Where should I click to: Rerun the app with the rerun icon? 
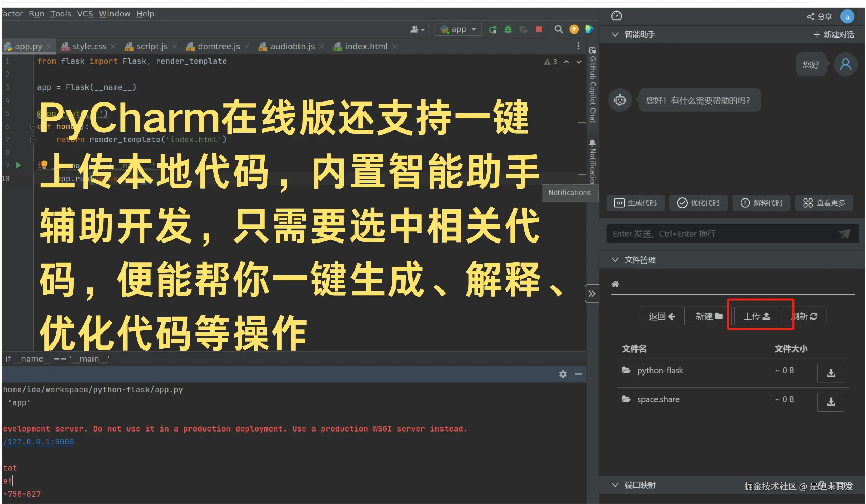[x=493, y=29]
